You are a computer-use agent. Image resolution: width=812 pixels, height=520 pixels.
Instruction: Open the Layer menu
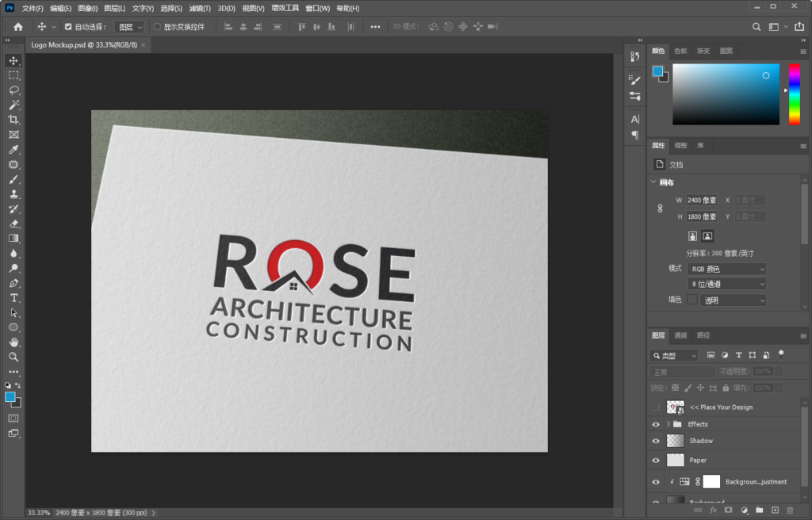pyautogui.click(x=114, y=8)
